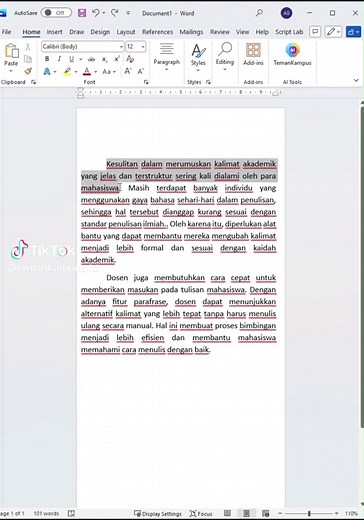Open the Add-ins gallery

point(253,54)
